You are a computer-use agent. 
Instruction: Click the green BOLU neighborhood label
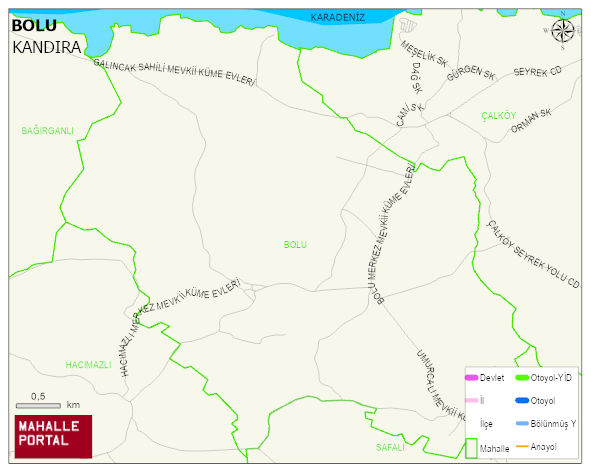coord(295,245)
